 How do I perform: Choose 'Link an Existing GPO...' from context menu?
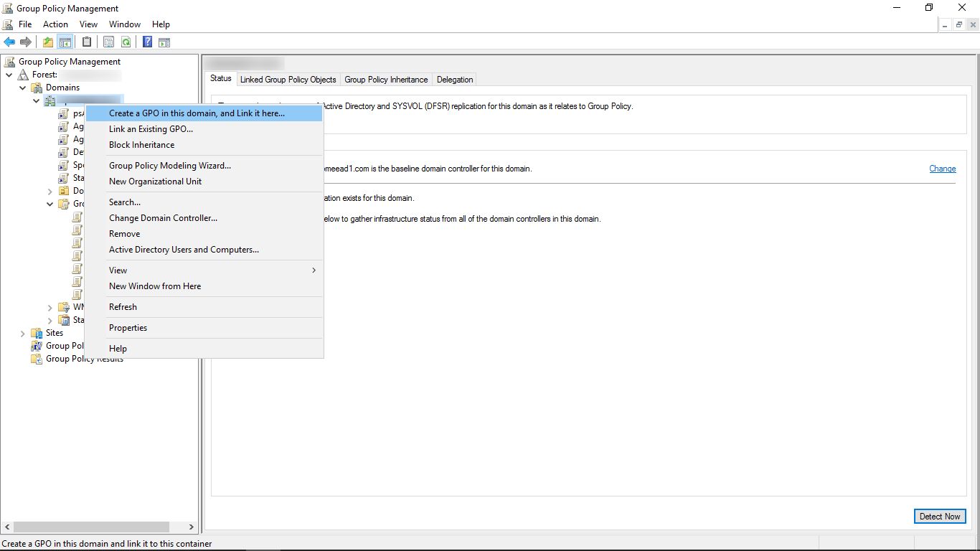pos(151,129)
